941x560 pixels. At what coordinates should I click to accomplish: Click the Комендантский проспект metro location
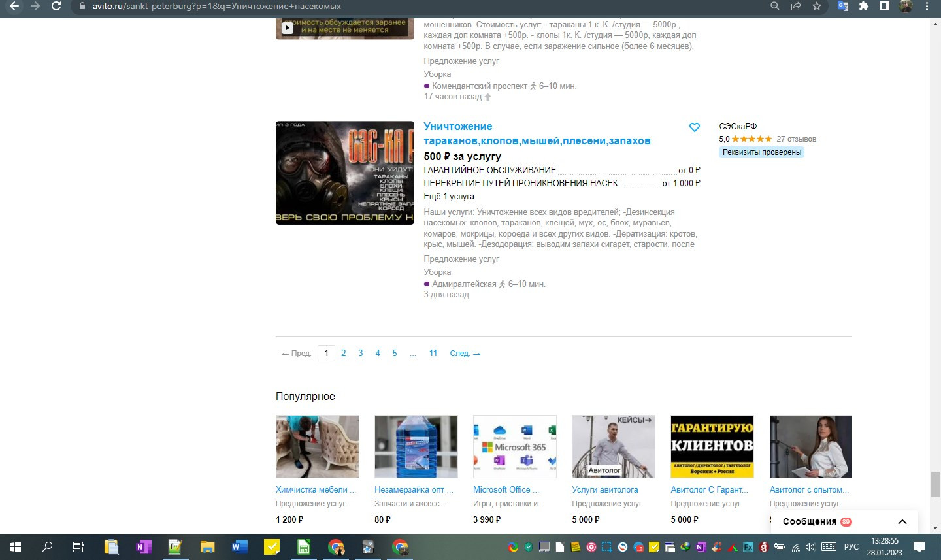tap(480, 86)
